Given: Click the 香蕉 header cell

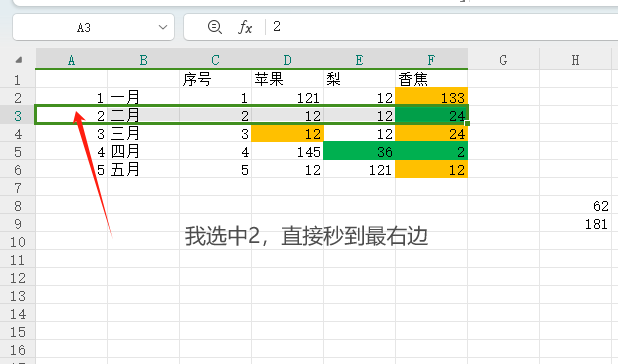Looking at the screenshot, I should [432, 79].
